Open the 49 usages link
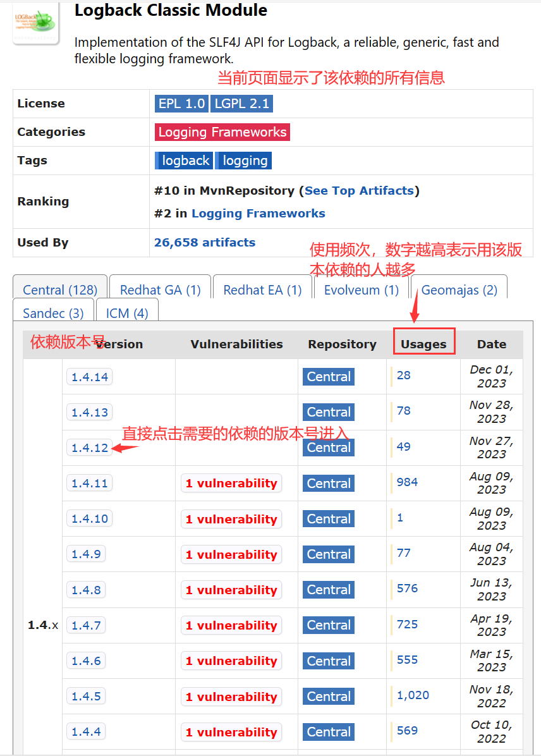Image resolution: width=541 pixels, height=756 pixels. [x=404, y=446]
